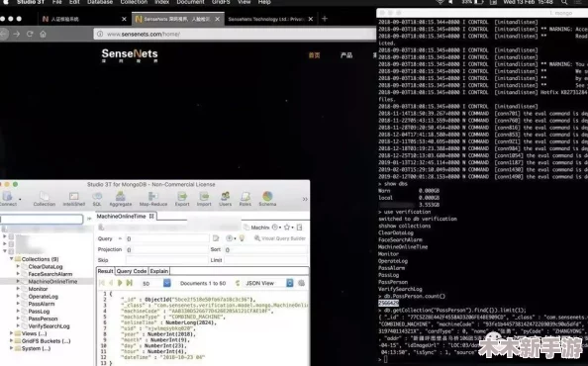
Task: Click the browser home icon
Action: (44, 34)
